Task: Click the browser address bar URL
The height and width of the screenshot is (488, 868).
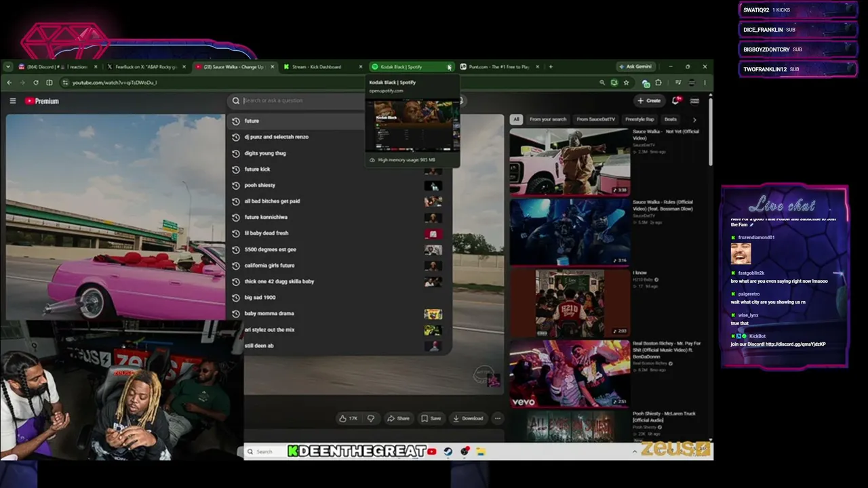Action: click(x=115, y=83)
